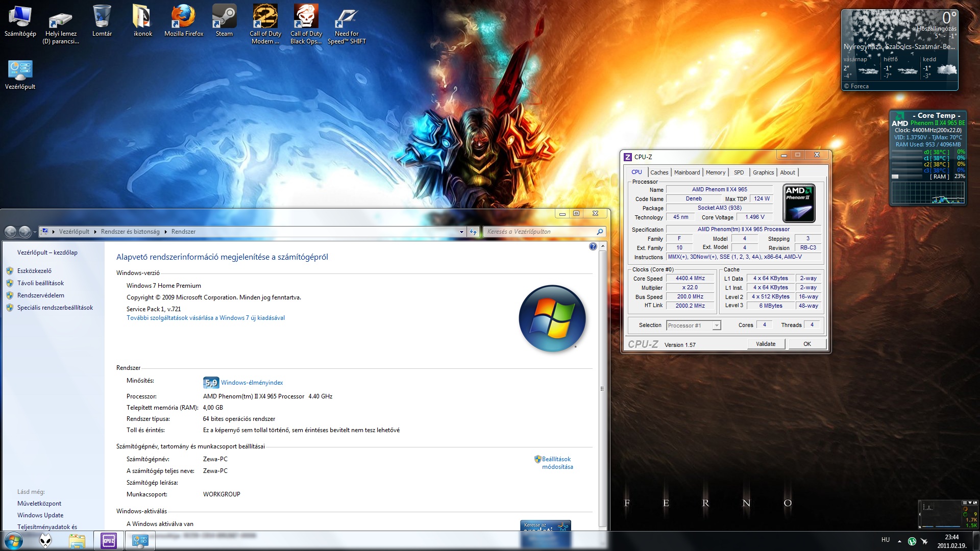This screenshot has height=551, width=980.
Task: Click the scrollbar up arrow
Action: [x=602, y=246]
